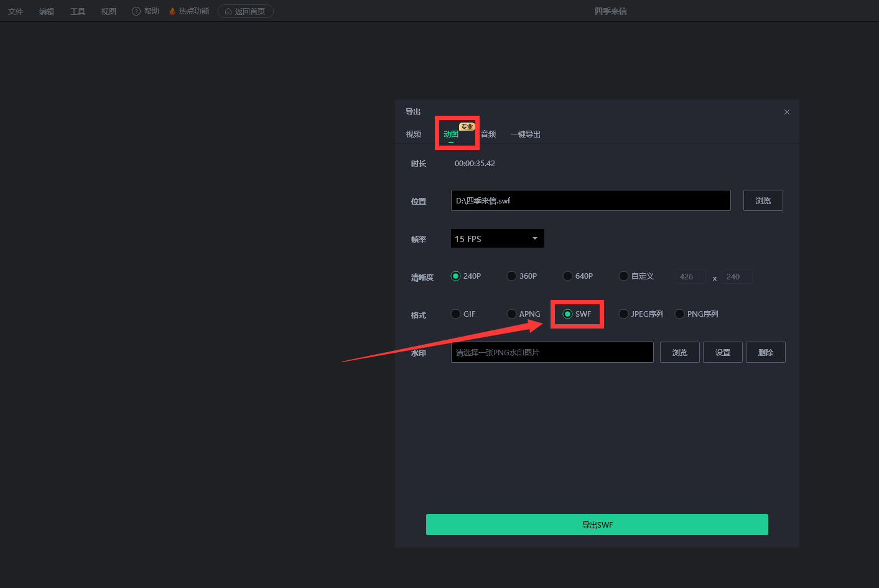Select 640P resolution option
This screenshot has height=588, width=879.
pyautogui.click(x=568, y=276)
